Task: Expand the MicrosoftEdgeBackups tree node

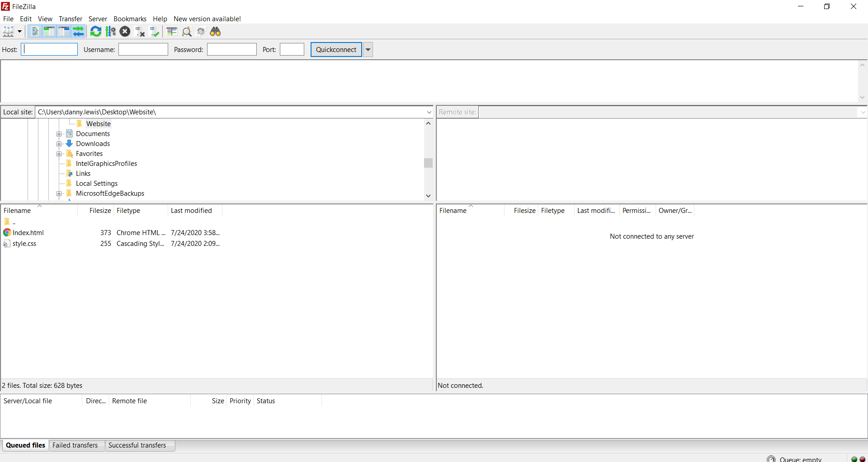Action: click(59, 193)
